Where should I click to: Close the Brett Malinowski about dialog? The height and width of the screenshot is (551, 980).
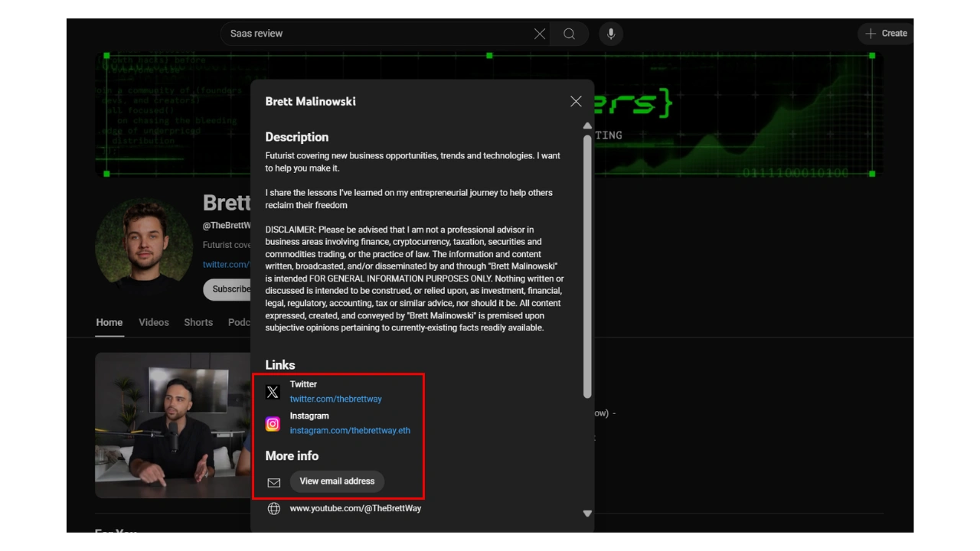[576, 101]
